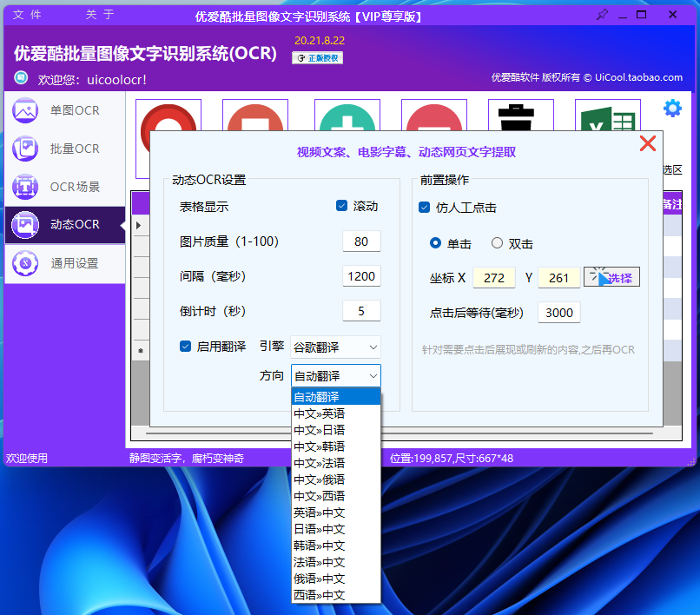This screenshot has height=615, width=700.
Task: Click the red record circle toolbar icon
Action: click(x=168, y=116)
